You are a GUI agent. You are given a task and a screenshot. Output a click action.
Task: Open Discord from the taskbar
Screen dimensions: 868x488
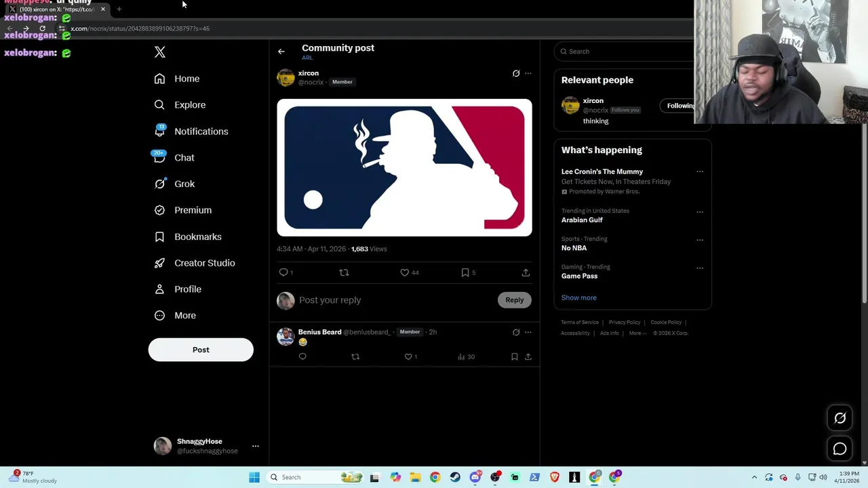tap(475, 477)
